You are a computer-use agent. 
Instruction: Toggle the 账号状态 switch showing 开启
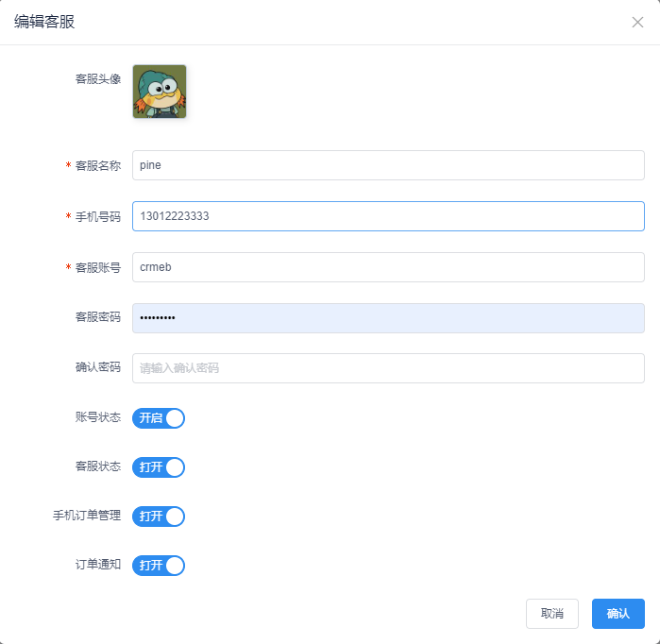(159, 418)
